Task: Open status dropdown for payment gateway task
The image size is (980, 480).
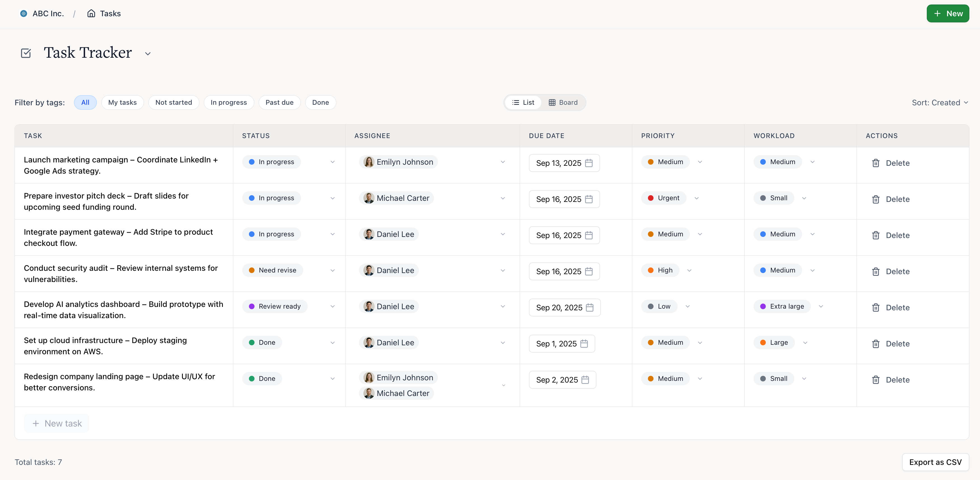Action: pos(333,234)
